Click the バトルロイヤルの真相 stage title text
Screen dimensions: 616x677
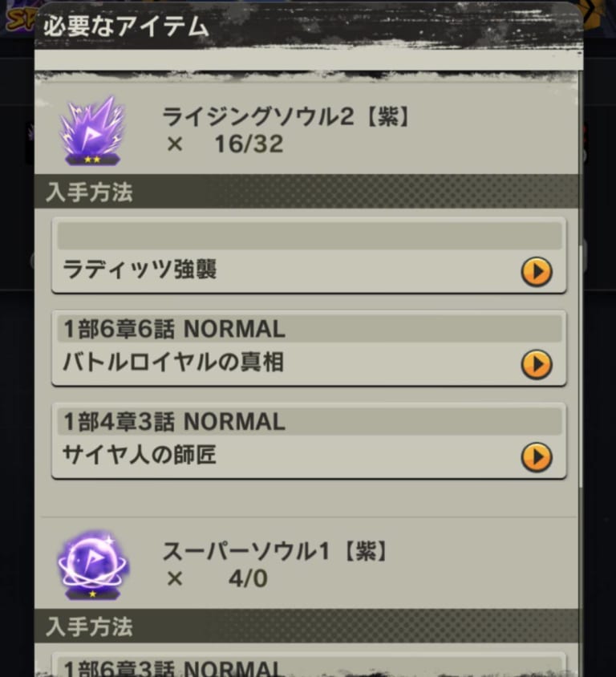tap(173, 363)
